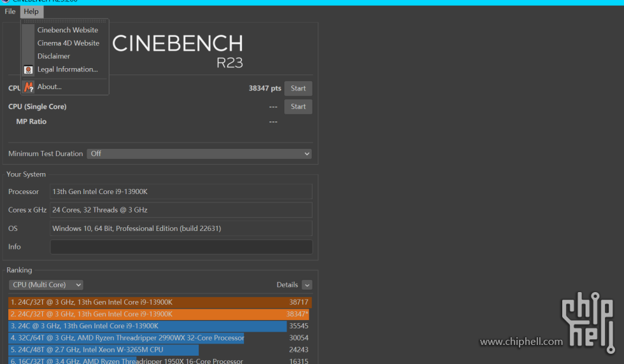Open the CPU (Multi Core) ranking dropdown
624x364 pixels.
(46, 285)
